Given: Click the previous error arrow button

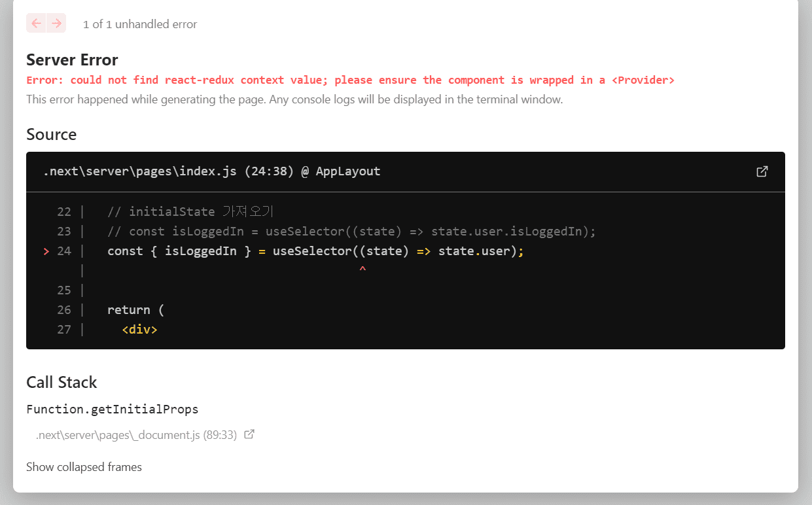Looking at the screenshot, I should (36, 24).
